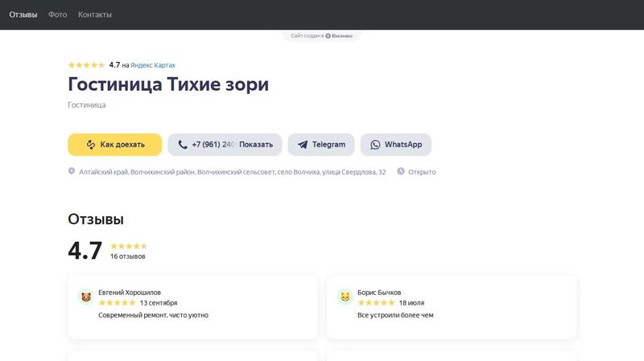Image resolution: width=644 pixels, height=361 pixels.
Task: Click the location pin icon by address
Action: tap(72, 171)
